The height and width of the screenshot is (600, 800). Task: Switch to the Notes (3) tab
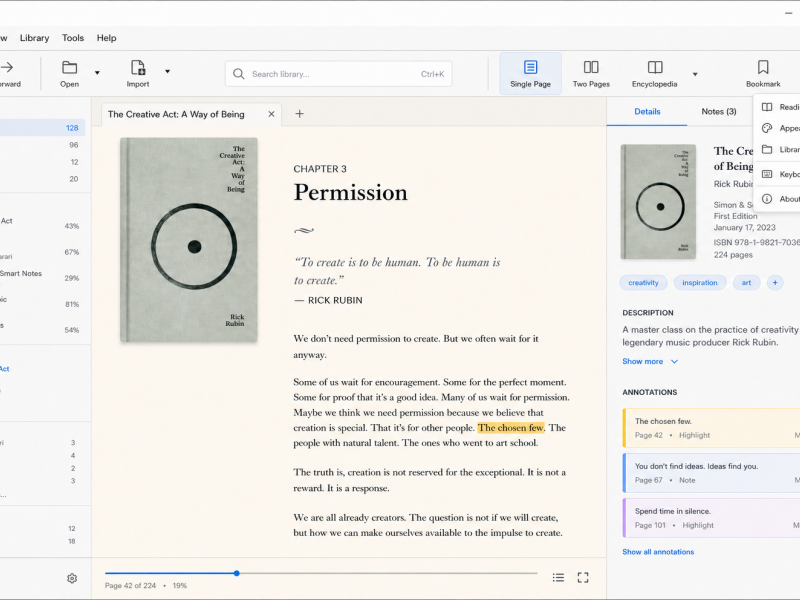click(718, 111)
